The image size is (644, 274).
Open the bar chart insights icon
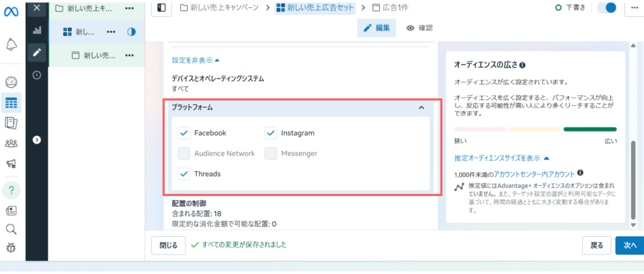point(36,30)
